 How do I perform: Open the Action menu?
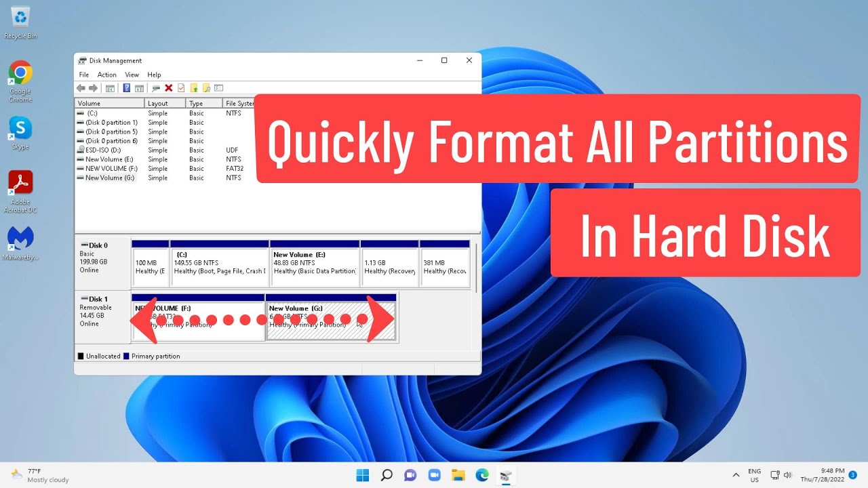click(106, 75)
